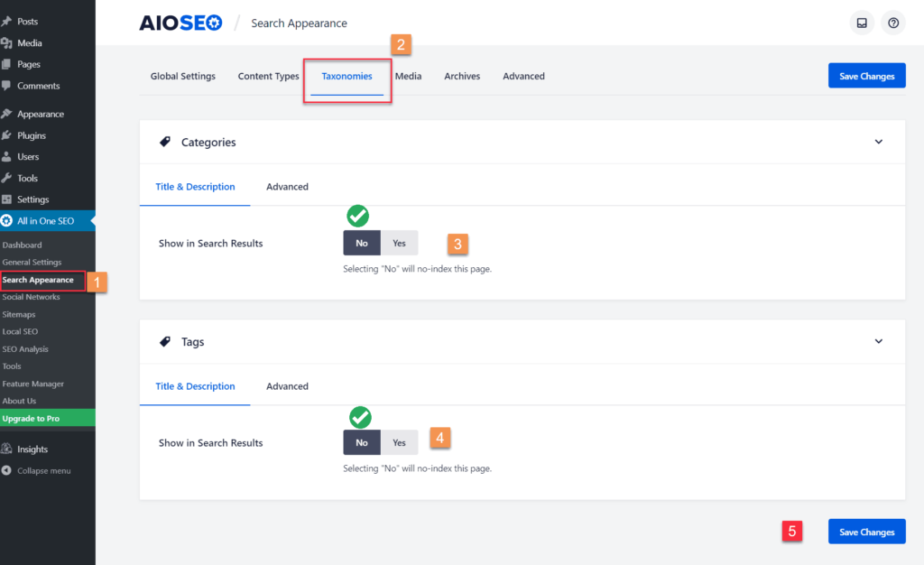Image resolution: width=924 pixels, height=565 pixels.
Task: Open Tools under All in One SEO
Action: tap(12, 366)
